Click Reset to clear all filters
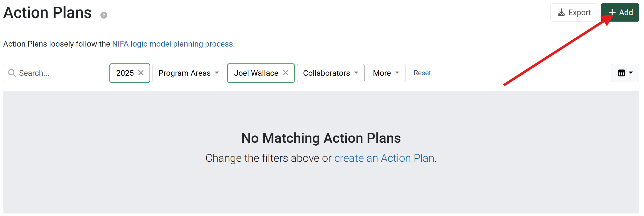 click(422, 73)
